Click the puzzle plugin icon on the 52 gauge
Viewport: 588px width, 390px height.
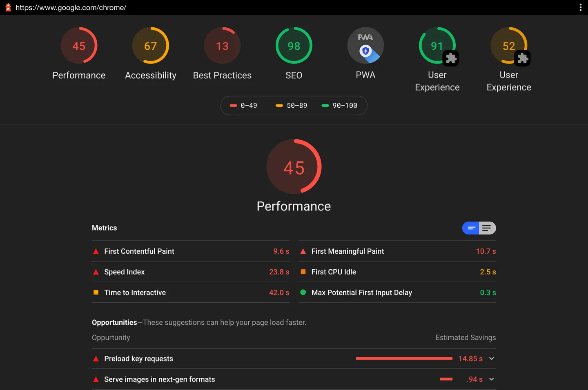coord(523,58)
